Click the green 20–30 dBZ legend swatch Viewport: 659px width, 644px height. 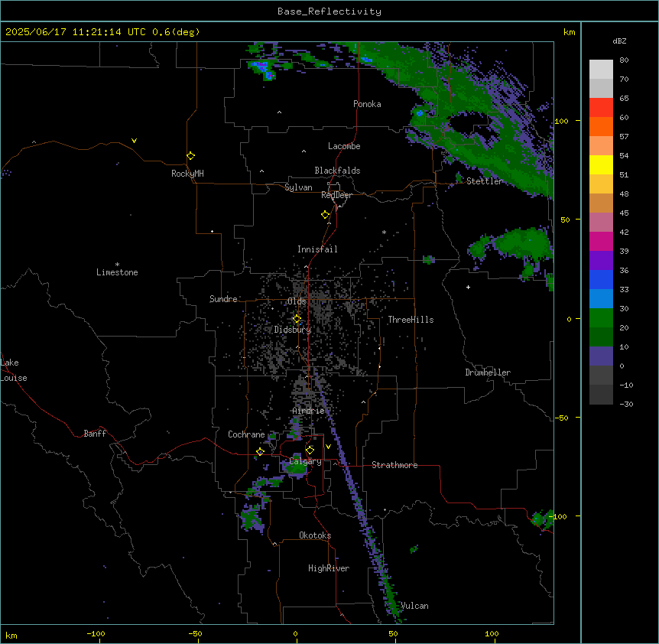[601, 318]
